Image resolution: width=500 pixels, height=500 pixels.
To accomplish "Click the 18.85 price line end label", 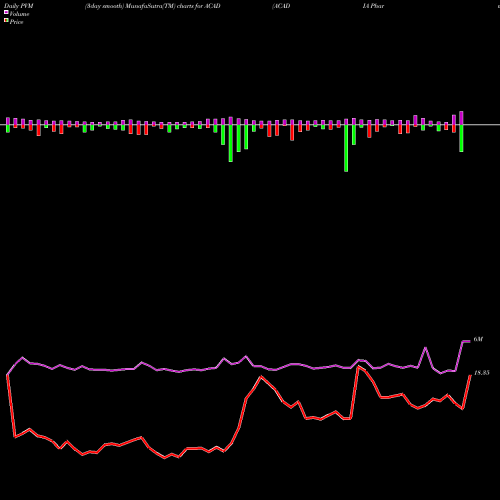I will 481,373.
